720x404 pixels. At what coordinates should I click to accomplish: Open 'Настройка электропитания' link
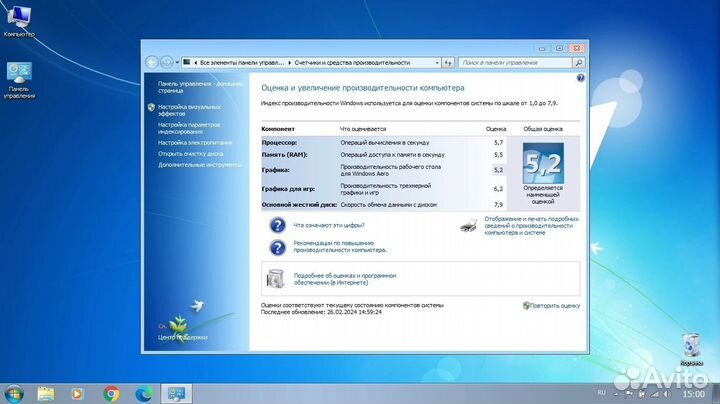pyautogui.click(x=195, y=143)
